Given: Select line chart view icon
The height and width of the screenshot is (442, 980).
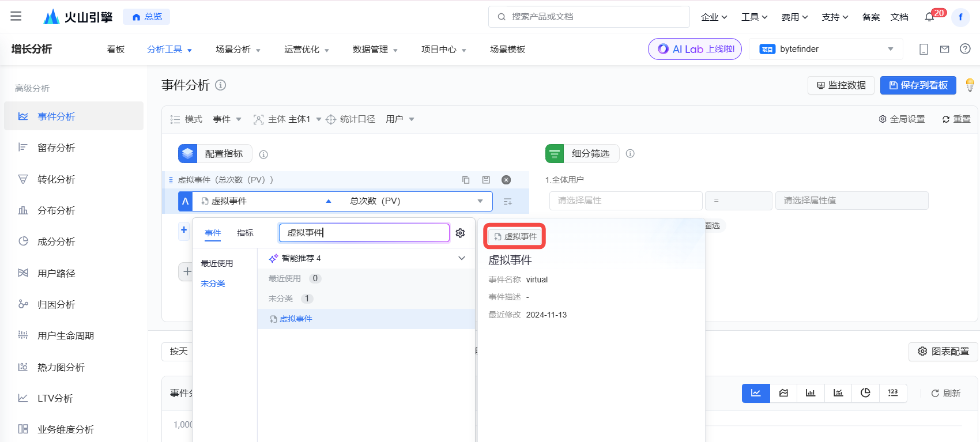Looking at the screenshot, I should coord(756,393).
